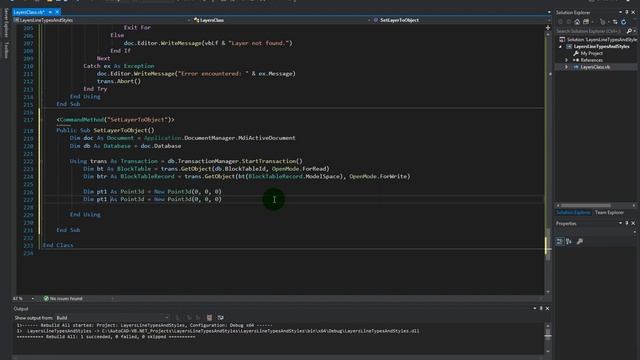Image resolution: width=640 pixels, height=360 pixels.
Task: Click on the CommandMethod attribute line
Action: (116, 120)
